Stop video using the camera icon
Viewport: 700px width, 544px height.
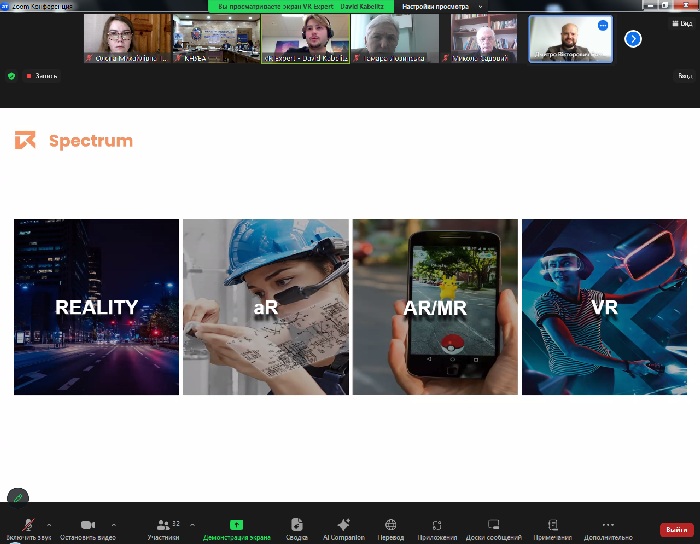[87, 525]
